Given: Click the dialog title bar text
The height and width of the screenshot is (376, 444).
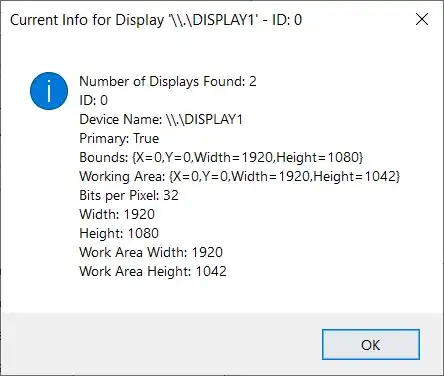Looking at the screenshot, I should pyautogui.click(x=156, y=20).
